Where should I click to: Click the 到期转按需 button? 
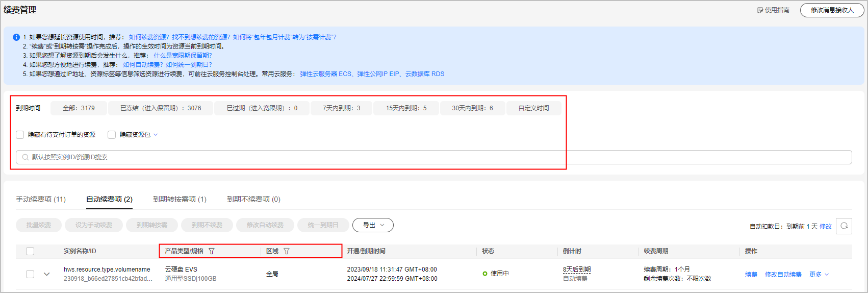point(152,225)
